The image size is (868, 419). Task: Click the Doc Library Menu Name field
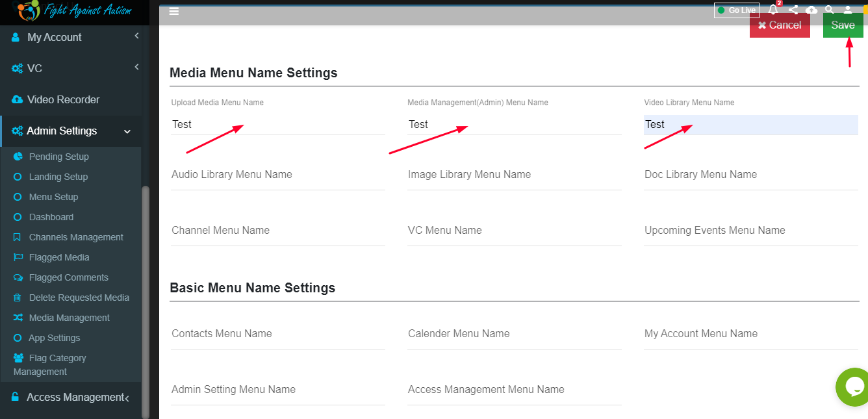751,175
